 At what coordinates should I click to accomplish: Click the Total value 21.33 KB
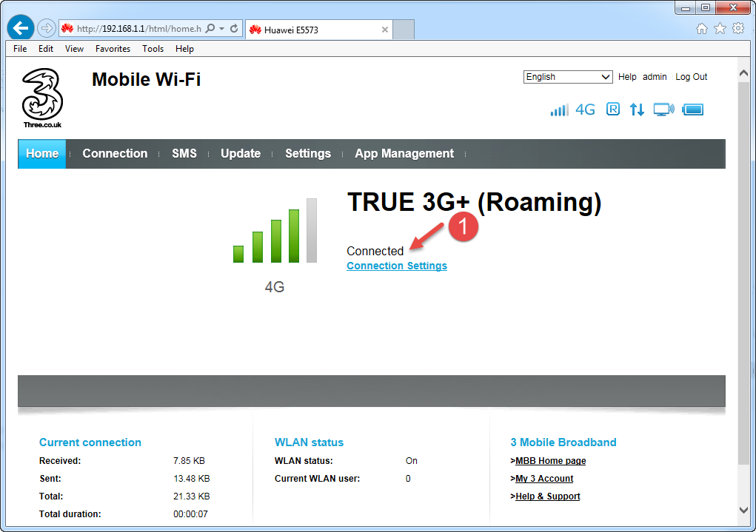coord(192,496)
